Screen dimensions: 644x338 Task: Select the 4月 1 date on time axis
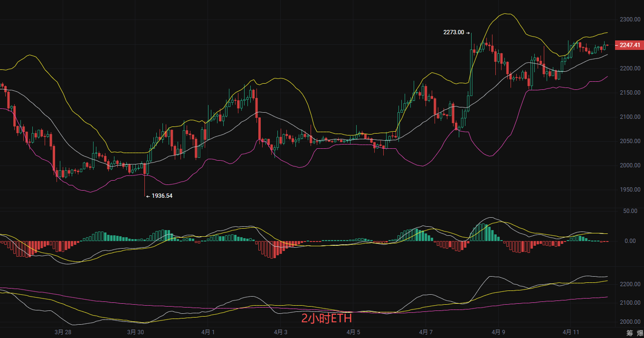pos(208,332)
